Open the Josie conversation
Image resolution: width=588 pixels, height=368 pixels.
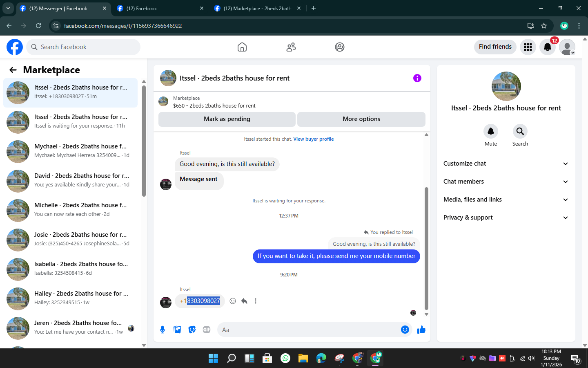point(70,240)
